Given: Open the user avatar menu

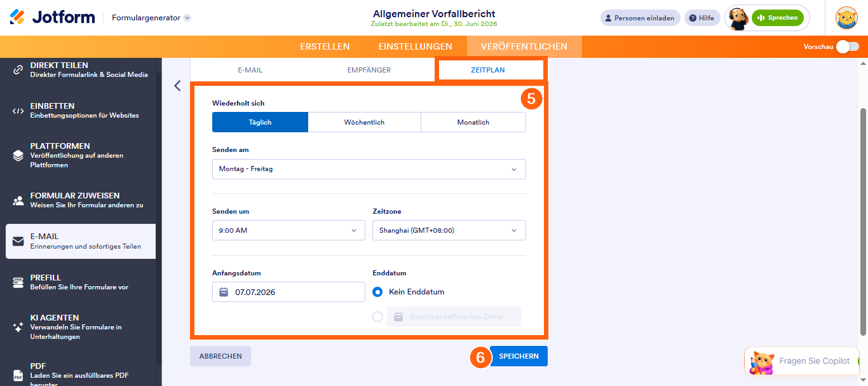Looking at the screenshot, I should click(x=847, y=18).
